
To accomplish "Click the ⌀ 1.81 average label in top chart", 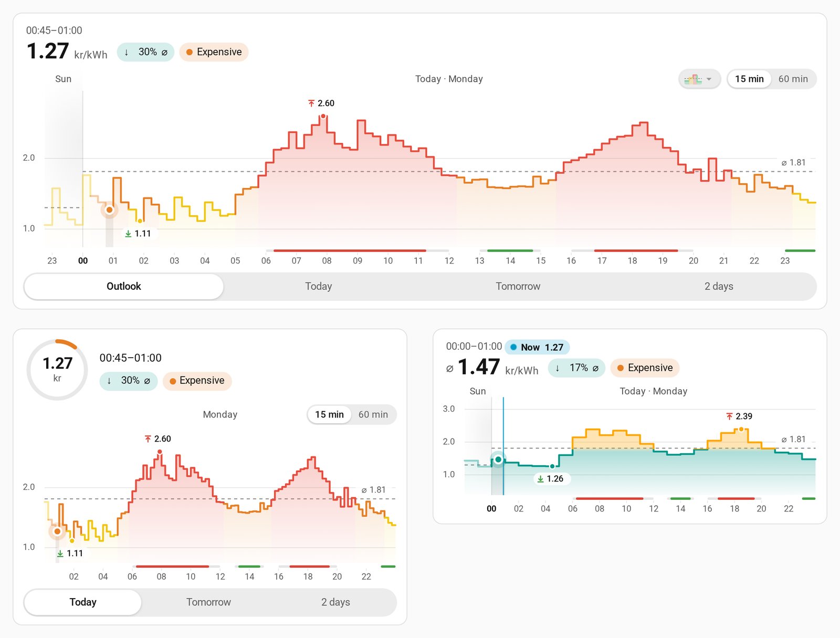I will [793, 163].
